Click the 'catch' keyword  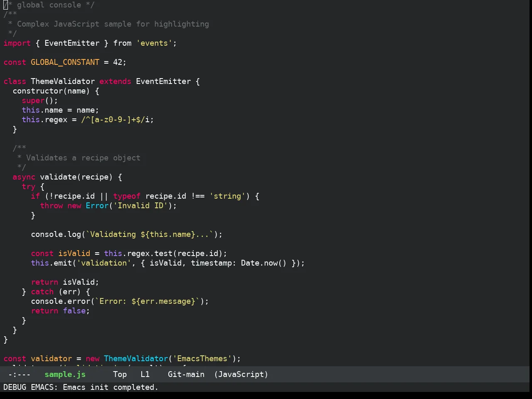[42, 292]
